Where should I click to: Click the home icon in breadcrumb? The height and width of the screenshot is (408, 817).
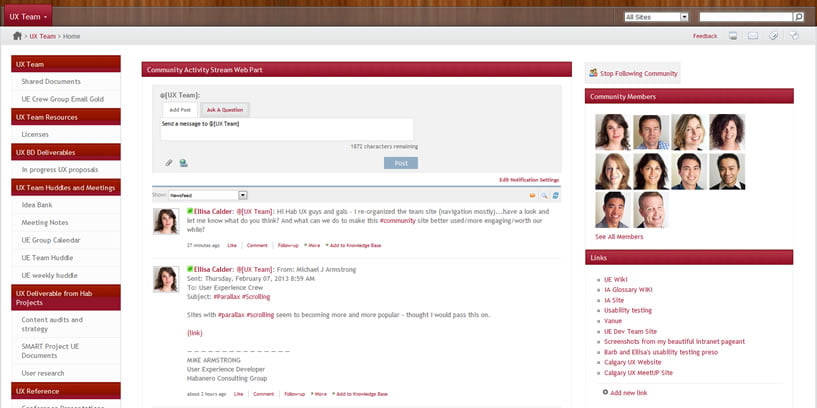pyautogui.click(x=17, y=36)
